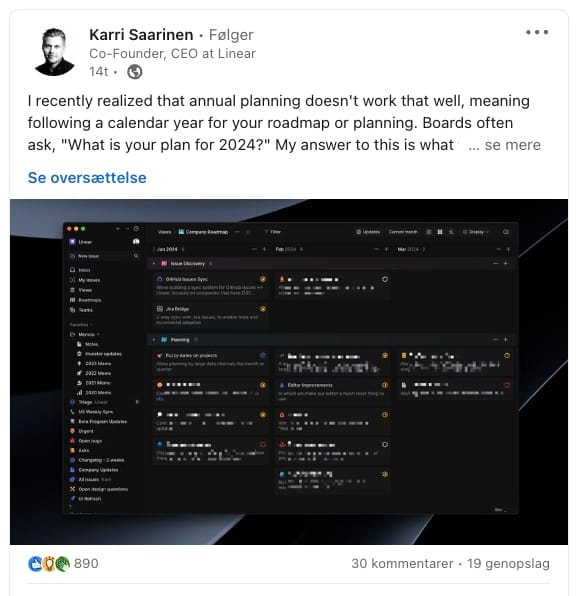Click the Filter button in Linear toolbar
The image size is (581, 596).
point(272,231)
